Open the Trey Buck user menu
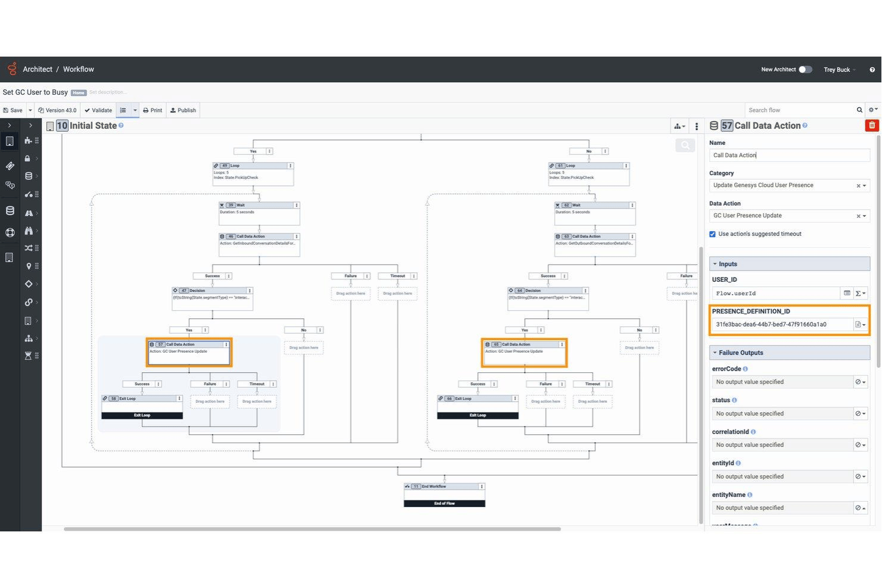Screen dimensions: 882x588 [840, 70]
